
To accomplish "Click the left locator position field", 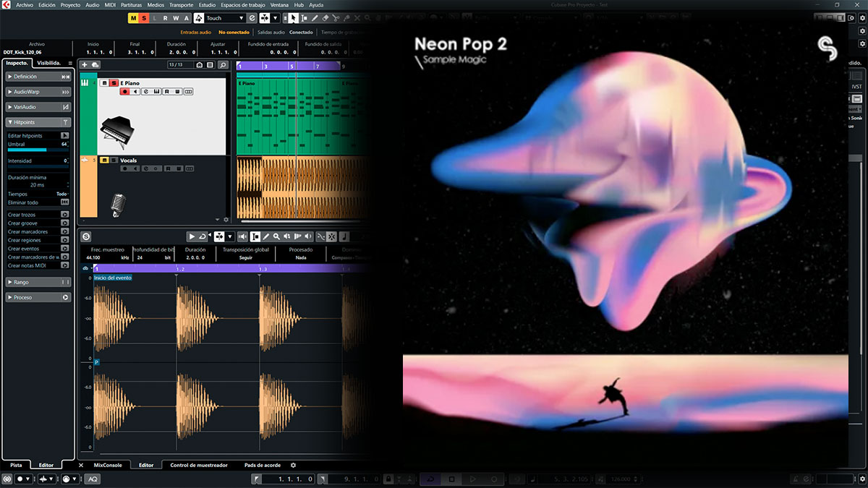I will click(288, 479).
